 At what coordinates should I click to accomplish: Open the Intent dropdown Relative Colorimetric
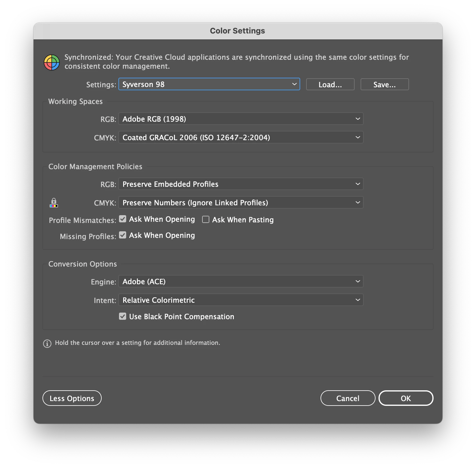coord(241,300)
